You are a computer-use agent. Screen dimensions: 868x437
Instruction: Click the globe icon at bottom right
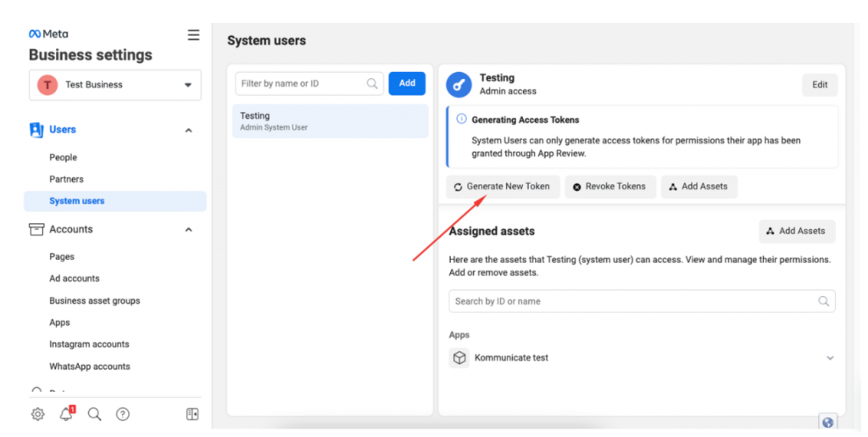click(x=827, y=423)
